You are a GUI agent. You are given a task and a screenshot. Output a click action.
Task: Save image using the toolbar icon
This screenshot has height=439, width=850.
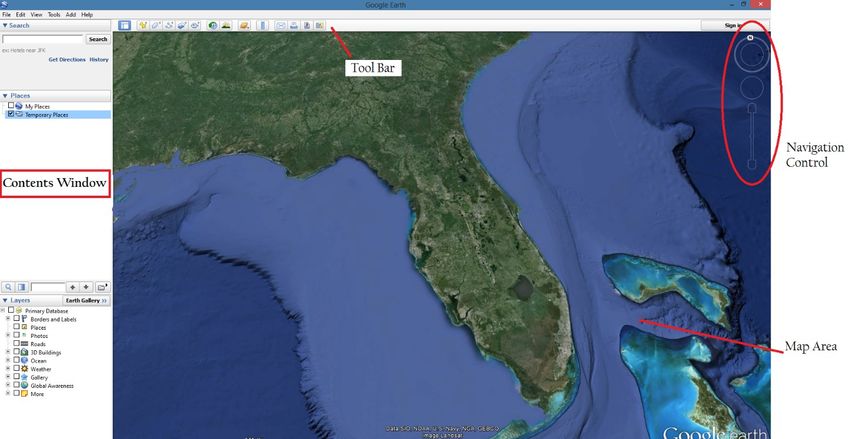(307, 25)
